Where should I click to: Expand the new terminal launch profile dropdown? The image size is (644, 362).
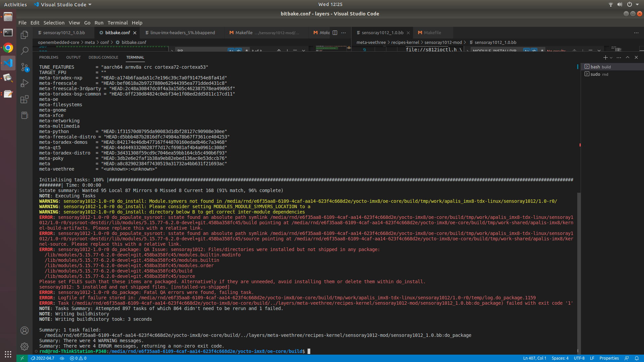click(x=611, y=58)
